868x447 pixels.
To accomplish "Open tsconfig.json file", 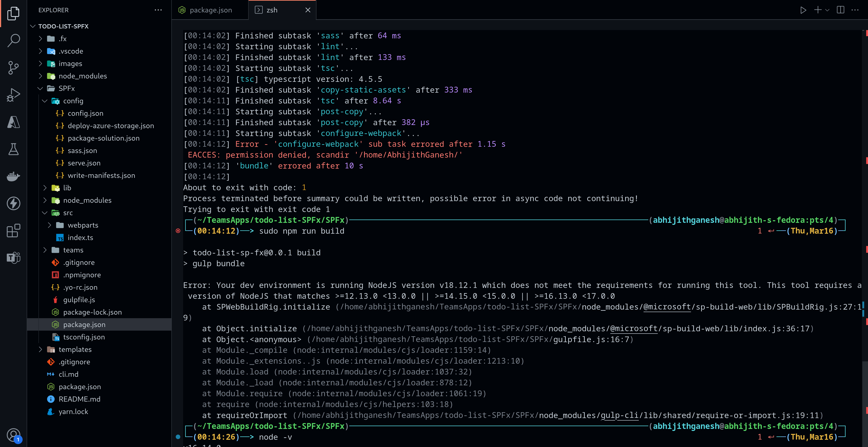I will [84, 337].
